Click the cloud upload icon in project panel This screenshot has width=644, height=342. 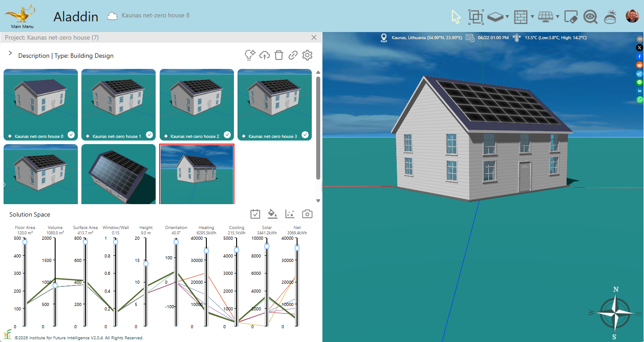click(x=265, y=55)
